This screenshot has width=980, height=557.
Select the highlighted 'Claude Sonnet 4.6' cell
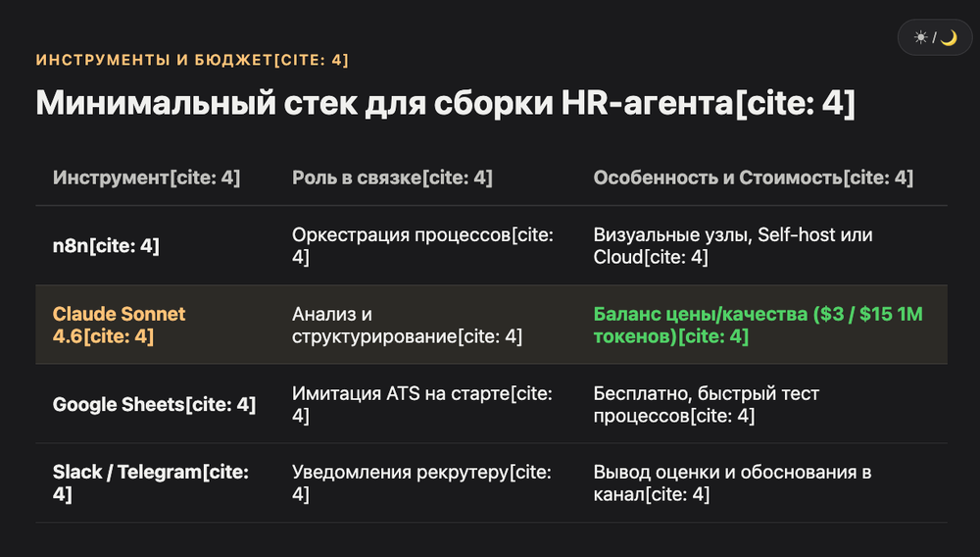click(x=155, y=325)
